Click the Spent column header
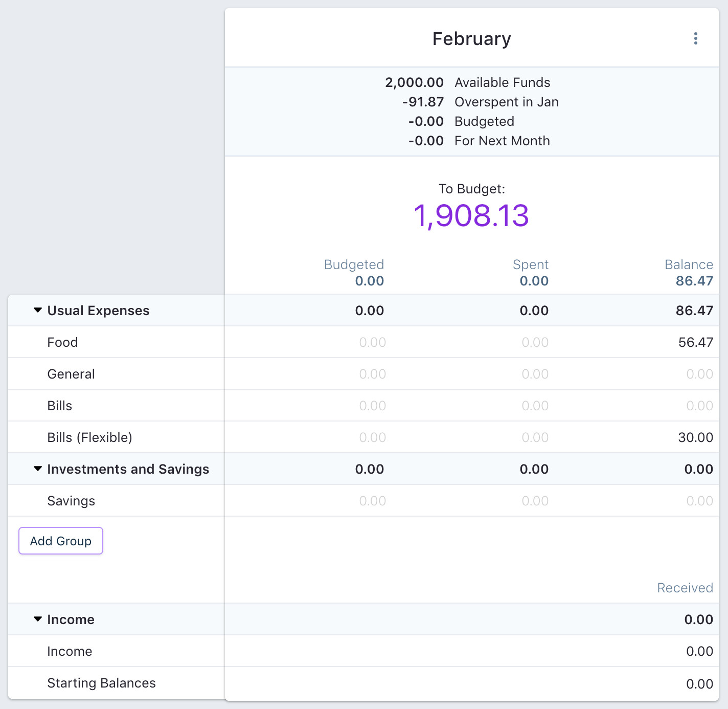Image resolution: width=728 pixels, height=709 pixels. pyautogui.click(x=531, y=264)
